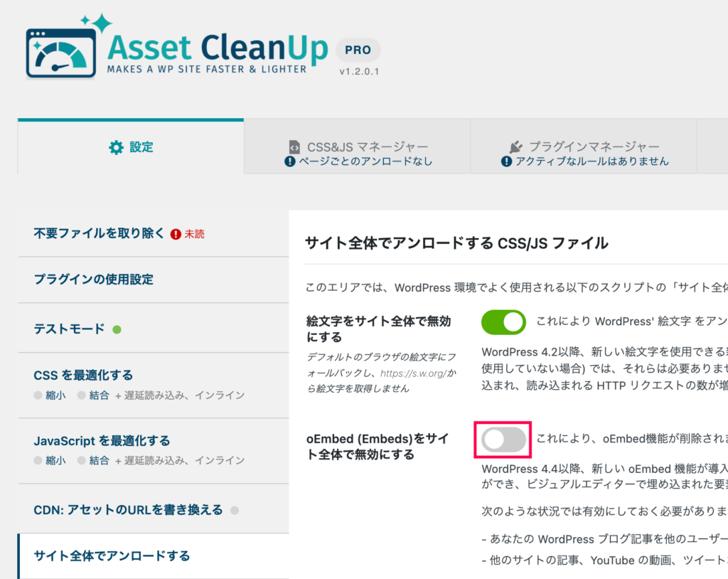Enable the oEmbed (Embeds) site-wide disable toggle
Viewport: 728px width, 579px height.
(503, 440)
